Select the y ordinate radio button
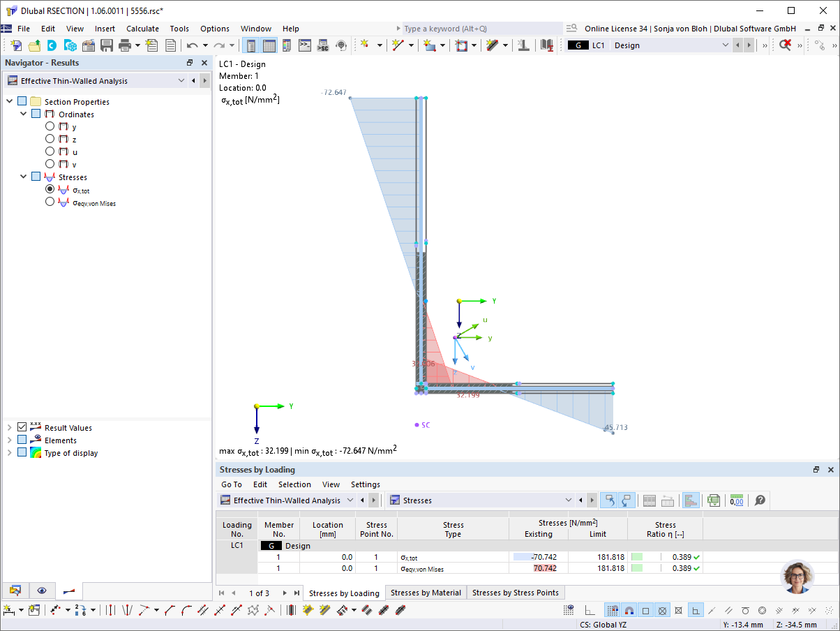Screen dimensions: 840x631 coord(50,127)
